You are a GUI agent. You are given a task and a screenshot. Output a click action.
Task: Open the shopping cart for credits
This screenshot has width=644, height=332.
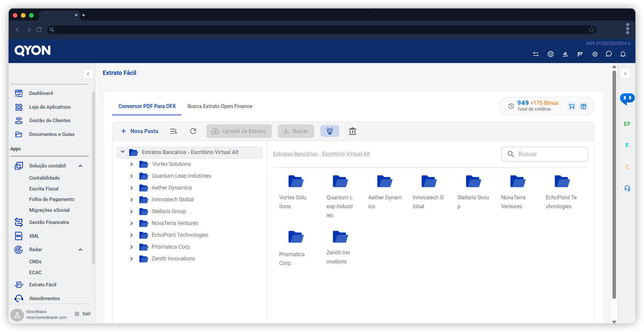pos(572,106)
